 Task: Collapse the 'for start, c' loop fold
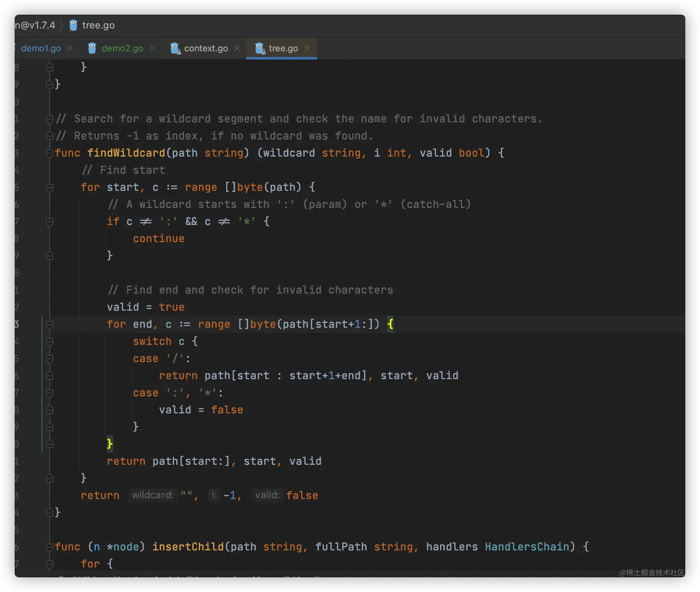[x=50, y=188]
